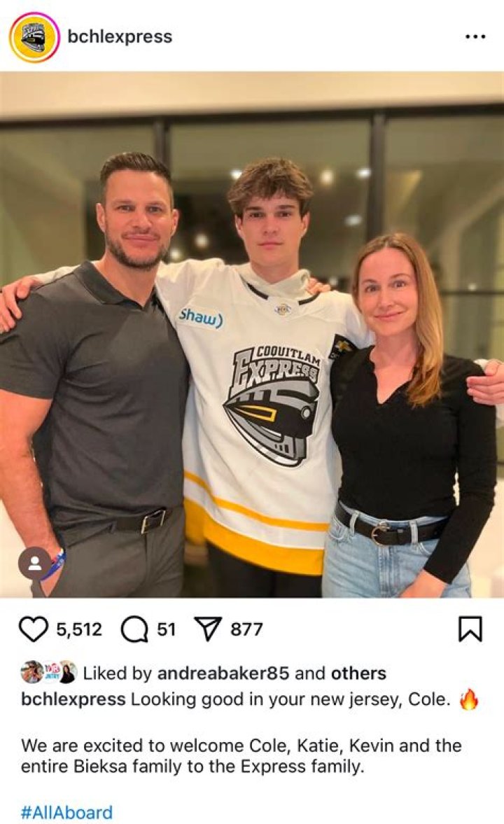Open the three-dot more options menu
504x824 pixels.
coord(475,37)
